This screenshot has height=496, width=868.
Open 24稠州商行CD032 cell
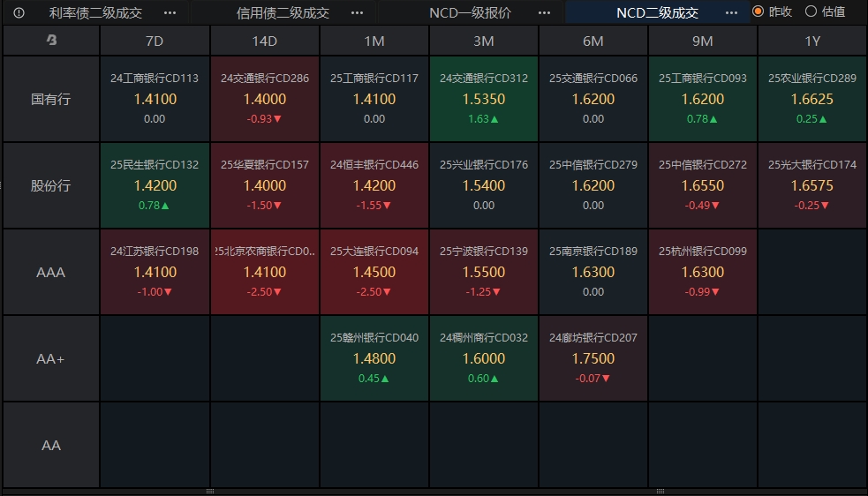point(484,358)
